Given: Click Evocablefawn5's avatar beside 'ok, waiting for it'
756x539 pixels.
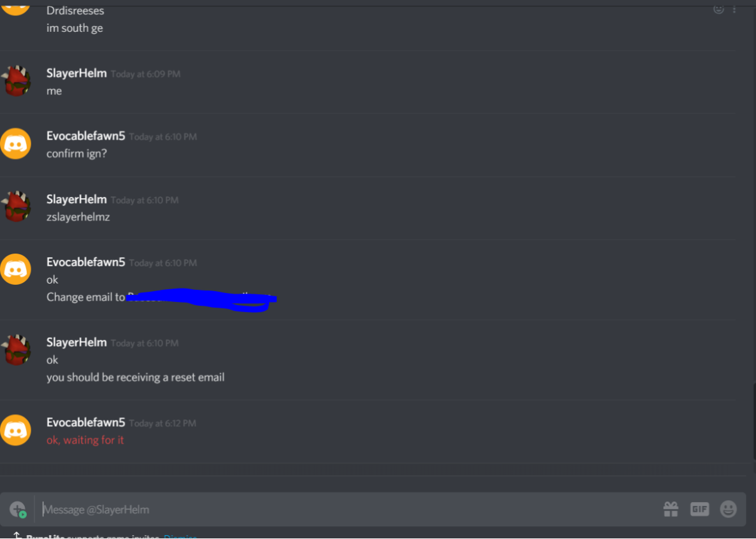Looking at the screenshot, I should click(x=16, y=430).
